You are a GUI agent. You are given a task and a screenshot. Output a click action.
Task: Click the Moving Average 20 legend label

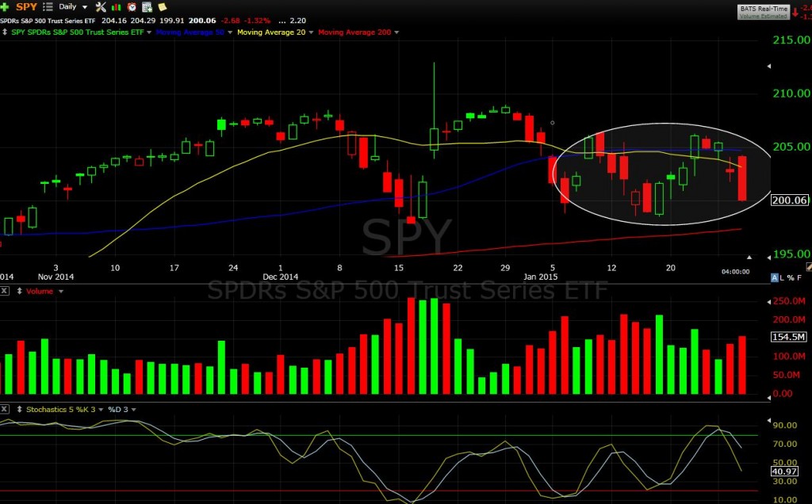271,32
